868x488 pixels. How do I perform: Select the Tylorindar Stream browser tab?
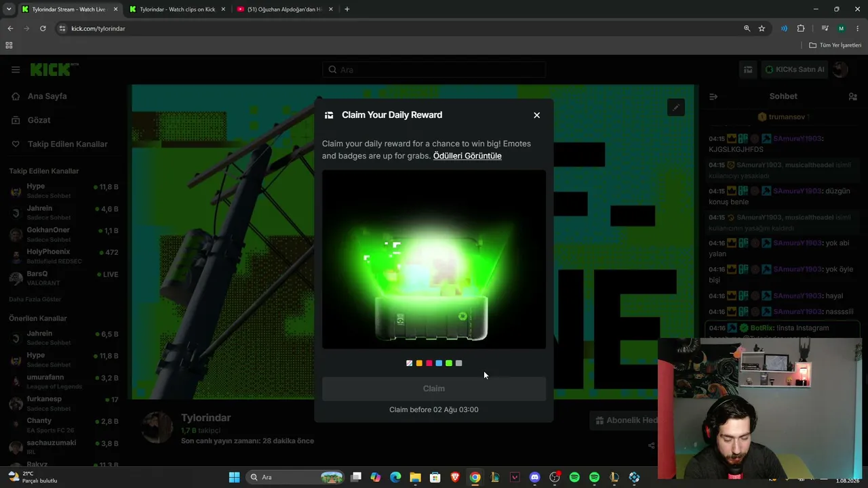click(68, 9)
